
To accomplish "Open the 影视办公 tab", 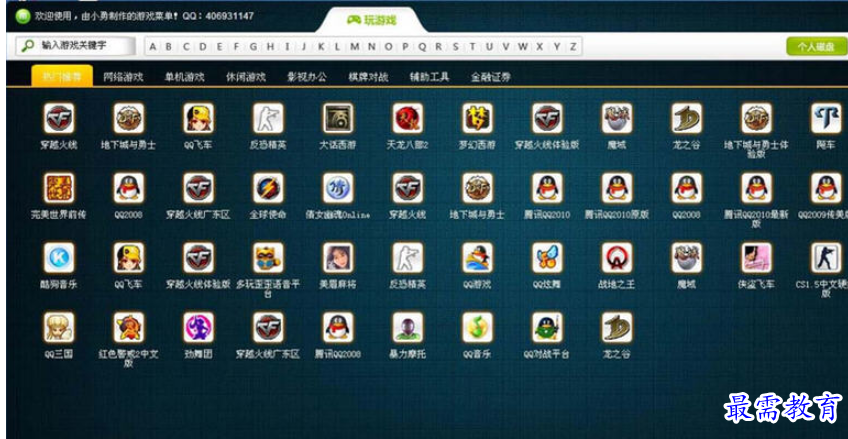I will click(307, 77).
